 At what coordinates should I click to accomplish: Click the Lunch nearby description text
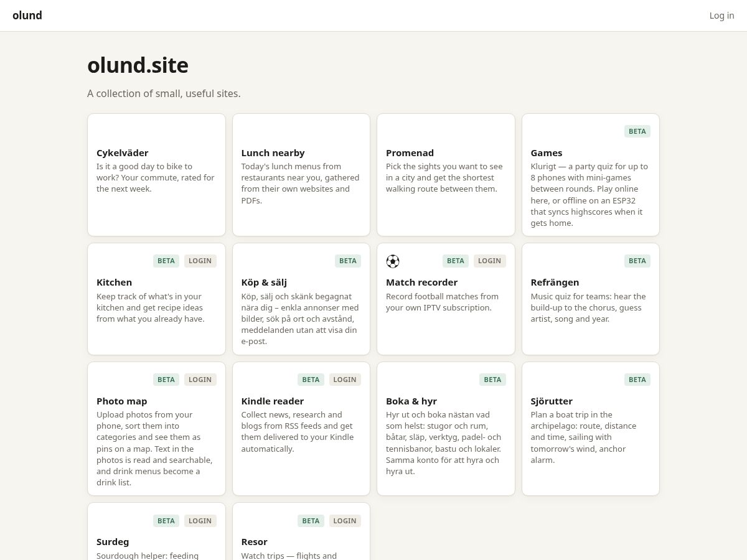[301, 184]
